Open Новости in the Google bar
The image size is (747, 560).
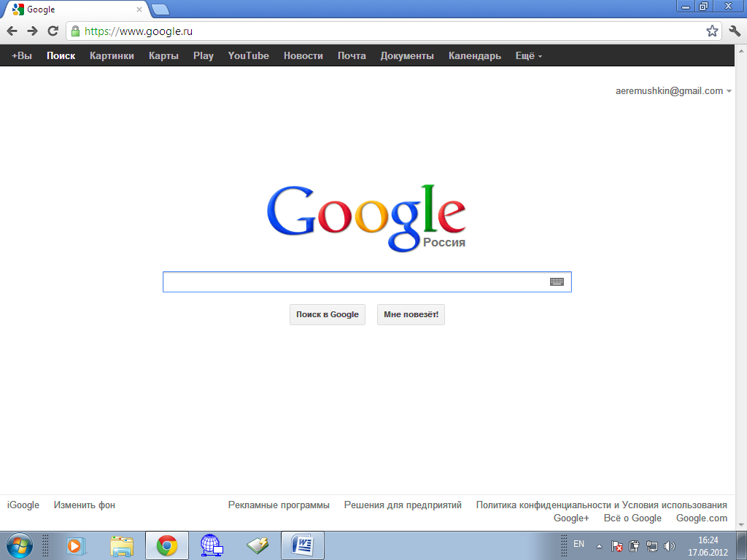[303, 55]
